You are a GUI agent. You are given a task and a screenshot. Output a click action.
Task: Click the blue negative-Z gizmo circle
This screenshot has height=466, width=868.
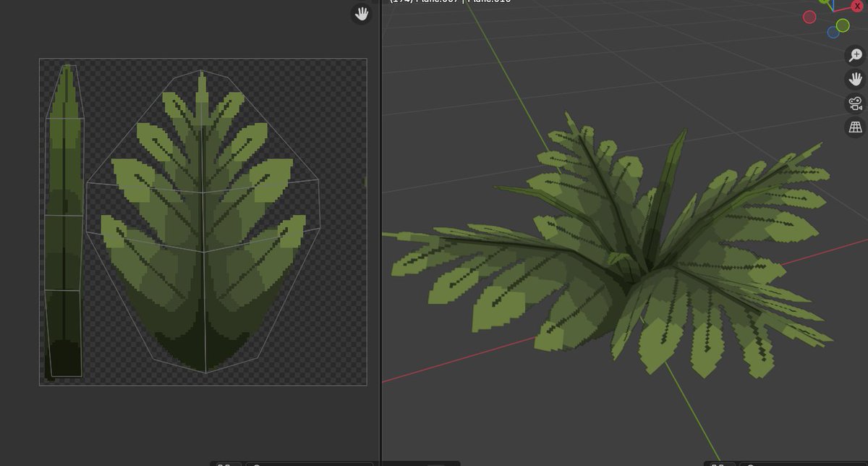(x=833, y=33)
